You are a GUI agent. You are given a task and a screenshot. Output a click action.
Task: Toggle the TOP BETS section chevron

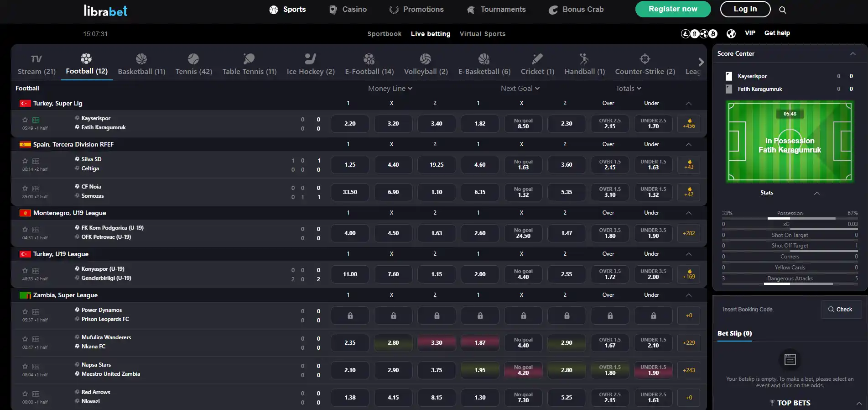click(859, 403)
